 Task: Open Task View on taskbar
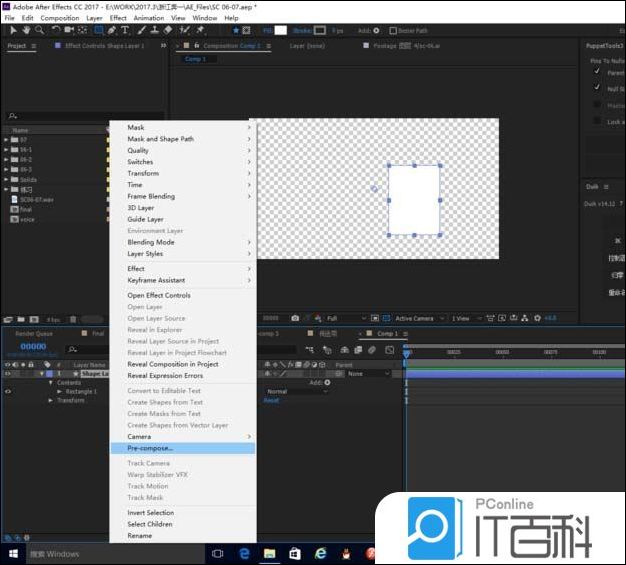[x=218, y=553]
